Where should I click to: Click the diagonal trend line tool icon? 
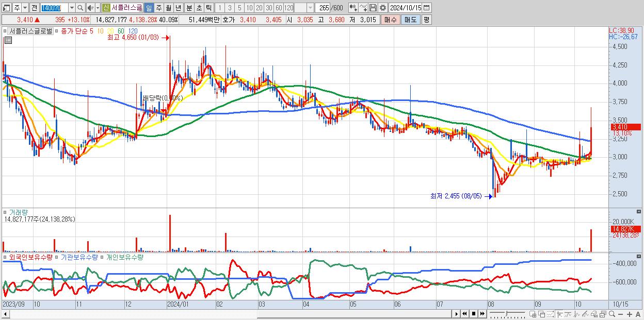(585, 314)
